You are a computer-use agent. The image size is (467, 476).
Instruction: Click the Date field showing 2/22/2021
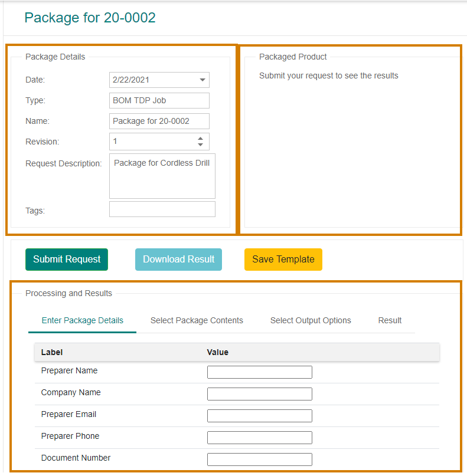click(159, 80)
